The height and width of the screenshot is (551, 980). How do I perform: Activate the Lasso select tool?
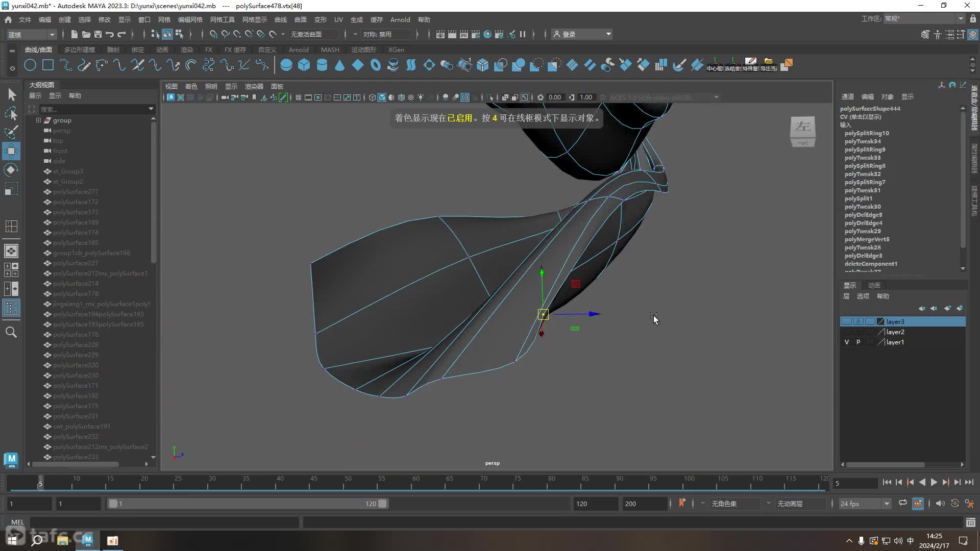(11, 113)
